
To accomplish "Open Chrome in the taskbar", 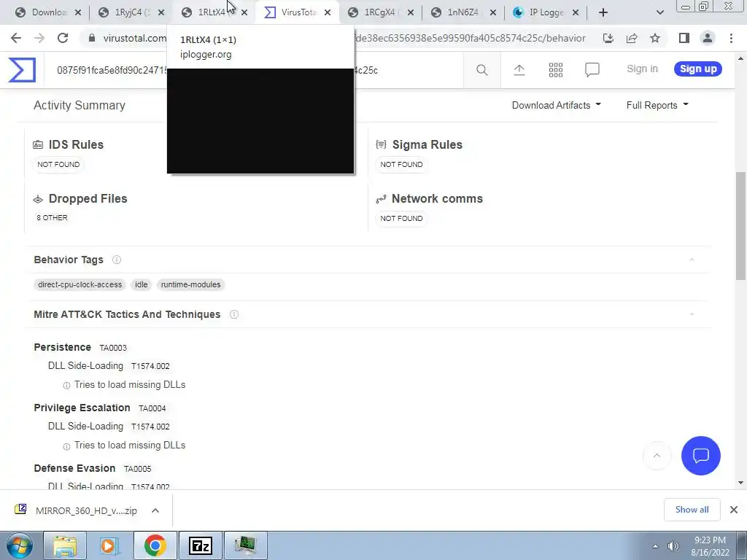I will point(155,545).
